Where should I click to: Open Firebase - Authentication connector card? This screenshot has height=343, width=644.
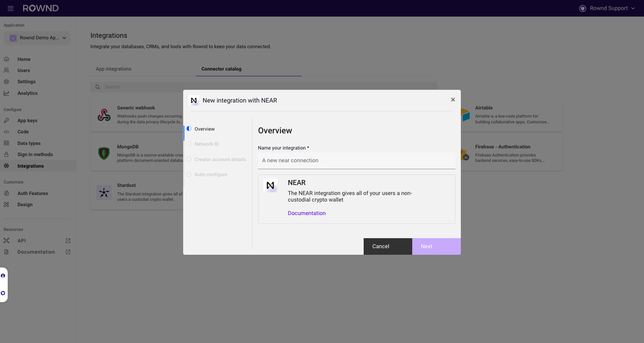click(511, 154)
